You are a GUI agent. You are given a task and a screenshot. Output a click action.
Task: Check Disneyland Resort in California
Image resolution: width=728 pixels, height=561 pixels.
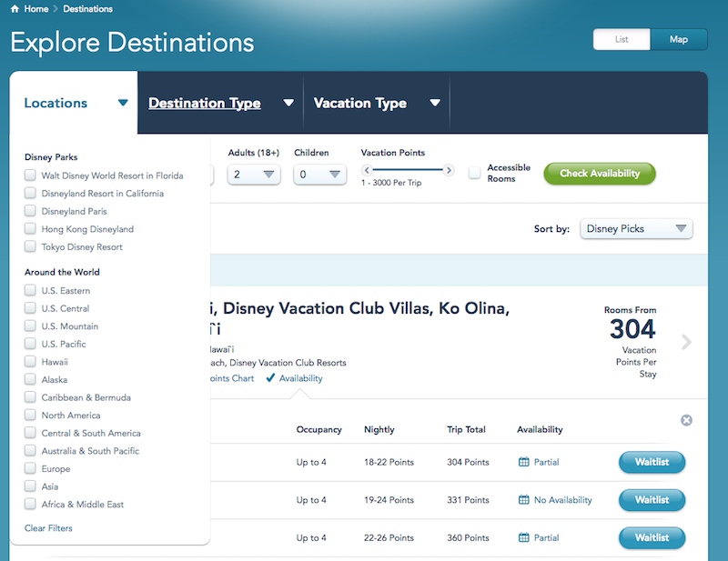click(x=30, y=193)
